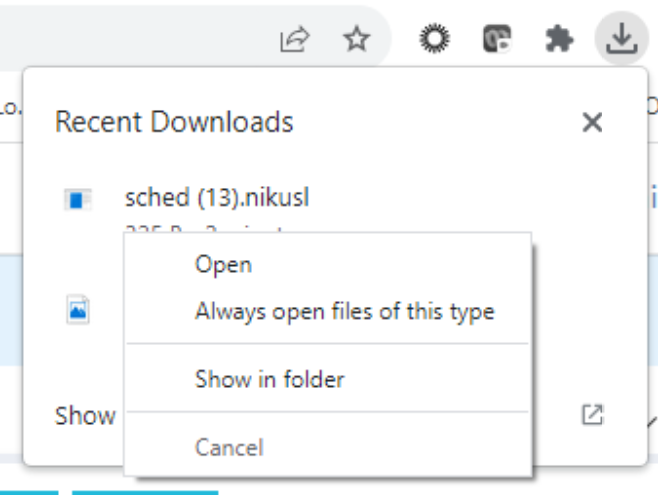658x495 pixels.
Task: Click the Show all downloads text
Action: click(85, 415)
